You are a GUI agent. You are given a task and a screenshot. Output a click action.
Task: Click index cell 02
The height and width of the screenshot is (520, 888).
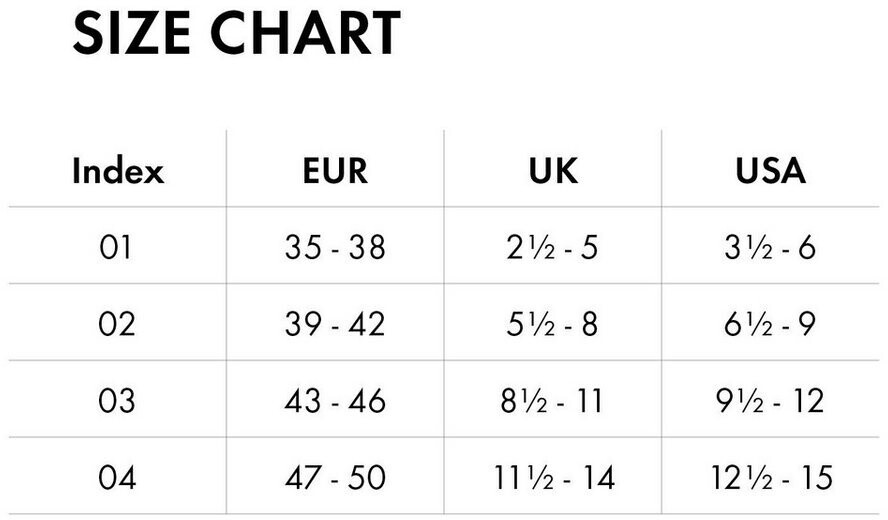(x=116, y=324)
